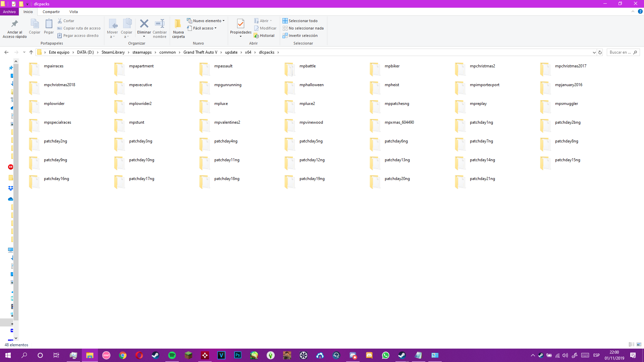Viewport: 644px width, 362px height.
Task: Open Spotify from the taskbar
Action: click(x=172, y=355)
